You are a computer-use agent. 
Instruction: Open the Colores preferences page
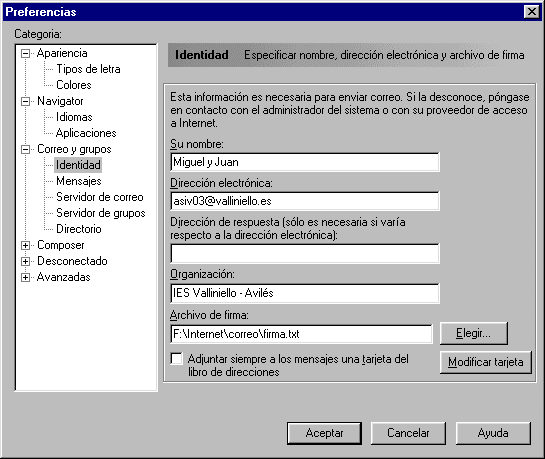(74, 85)
